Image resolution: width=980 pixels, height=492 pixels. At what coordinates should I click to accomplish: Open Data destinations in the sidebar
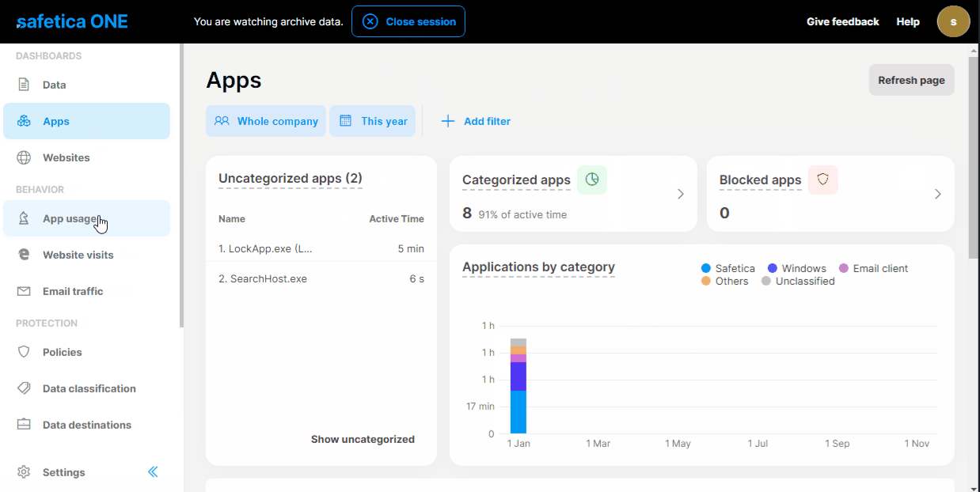point(87,425)
